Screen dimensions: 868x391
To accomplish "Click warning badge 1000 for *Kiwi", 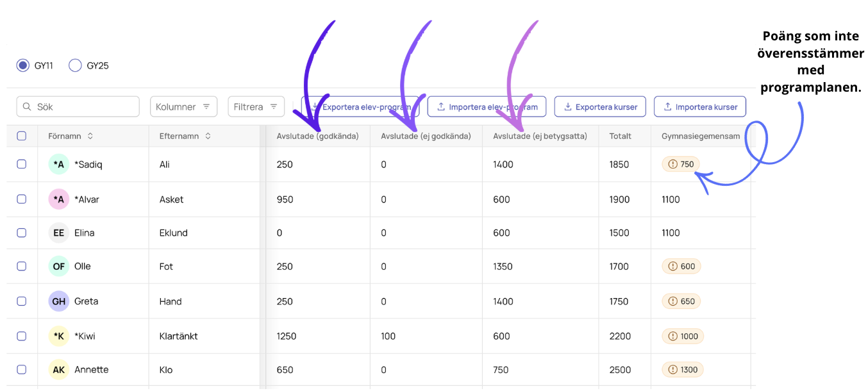I will click(683, 336).
